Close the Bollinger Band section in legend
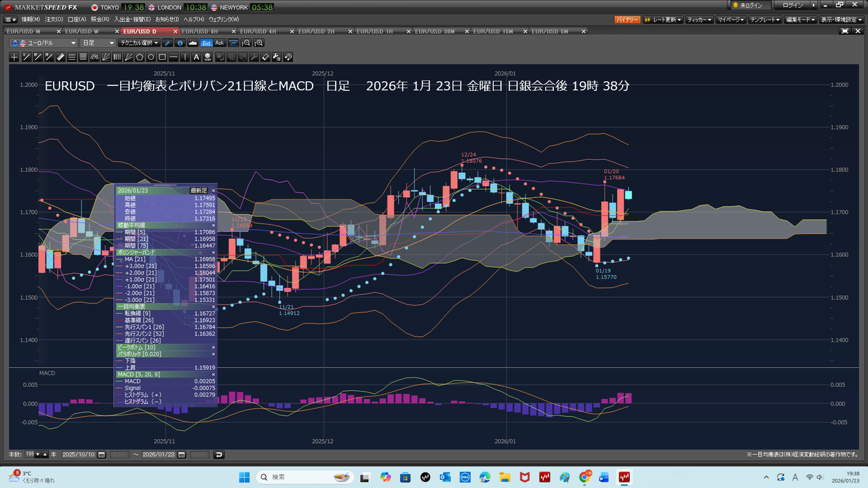The image size is (868, 488). point(213,251)
